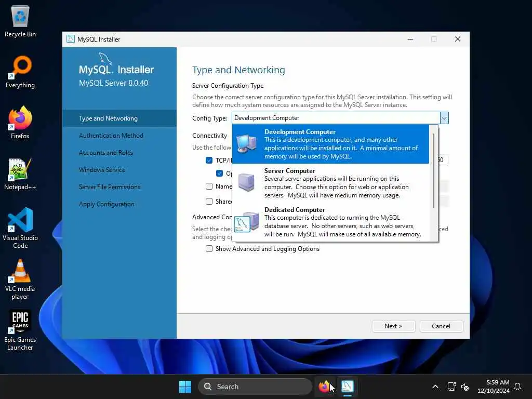The height and width of the screenshot is (399, 532).
Task: Open the clock and date flyout
Action: [x=494, y=387]
